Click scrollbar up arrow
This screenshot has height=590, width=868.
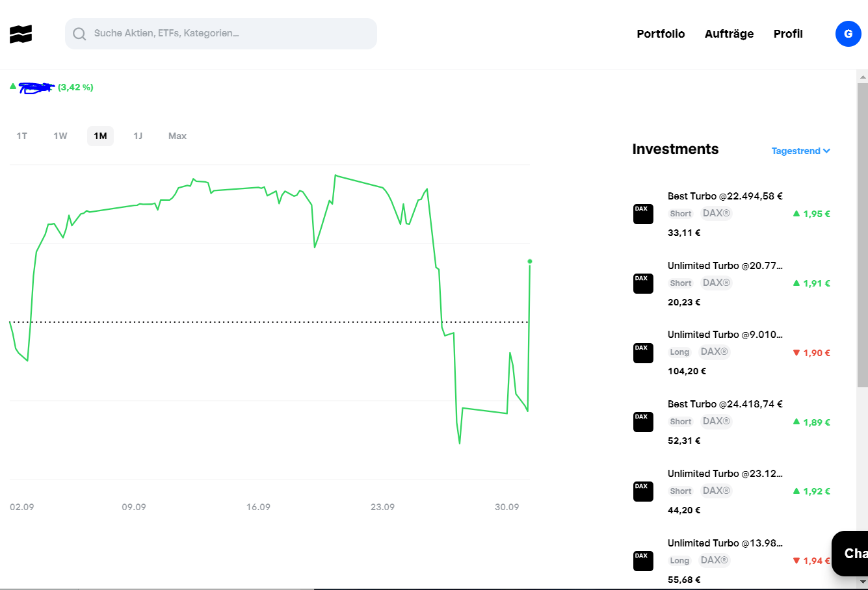click(862, 77)
